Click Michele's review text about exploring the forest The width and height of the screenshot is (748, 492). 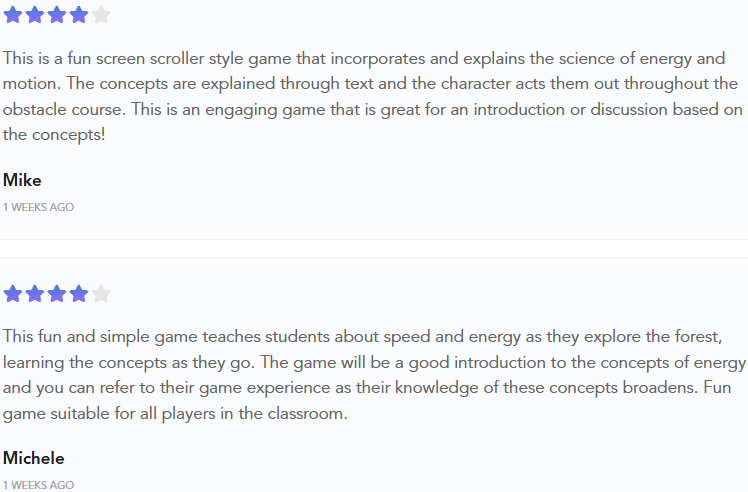coord(374,375)
